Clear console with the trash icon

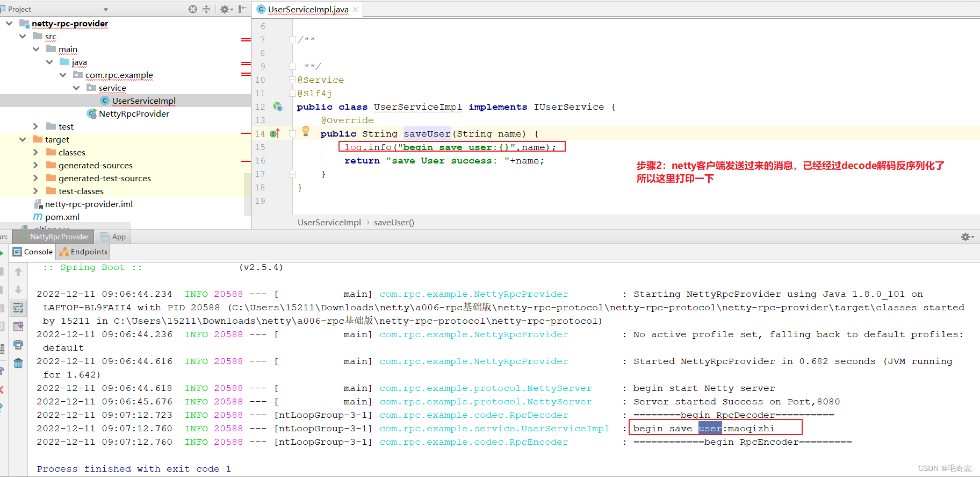(18, 363)
